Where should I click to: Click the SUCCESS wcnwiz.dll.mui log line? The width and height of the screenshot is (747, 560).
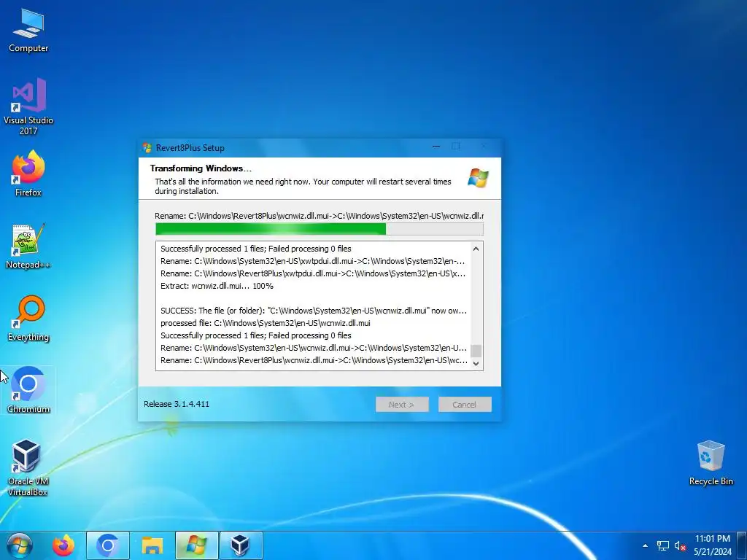(x=314, y=311)
